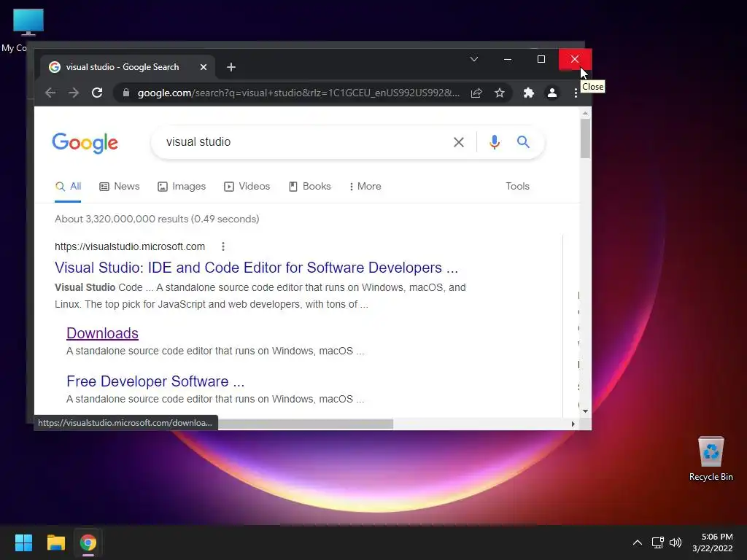
Task: Bookmark this page with the star icon
Action: (x=499, y=93)
